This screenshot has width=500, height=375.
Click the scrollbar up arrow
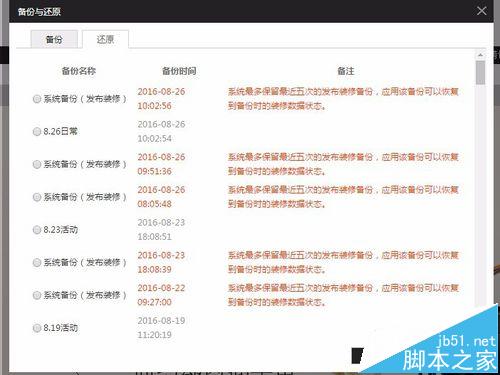tap(480, 55)
